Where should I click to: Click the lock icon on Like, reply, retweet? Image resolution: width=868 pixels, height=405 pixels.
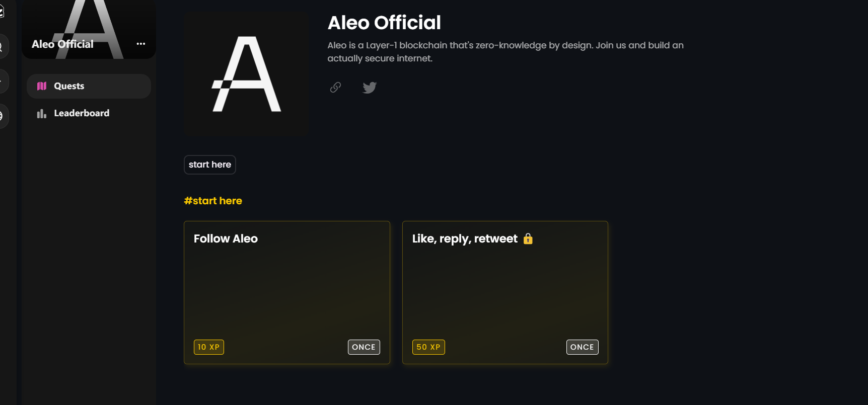(528, 238)
